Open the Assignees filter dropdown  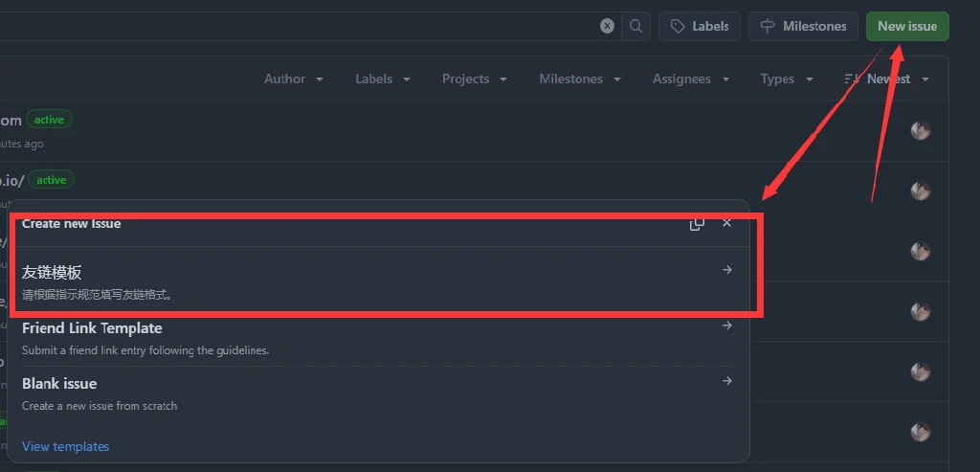(x=690, y=79)
